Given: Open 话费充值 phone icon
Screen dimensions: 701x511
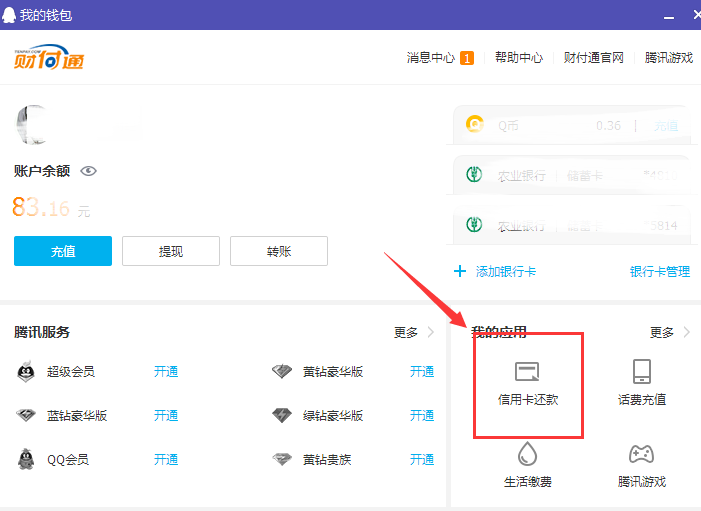Looking at the screenshot, I should tap(642, 371).
